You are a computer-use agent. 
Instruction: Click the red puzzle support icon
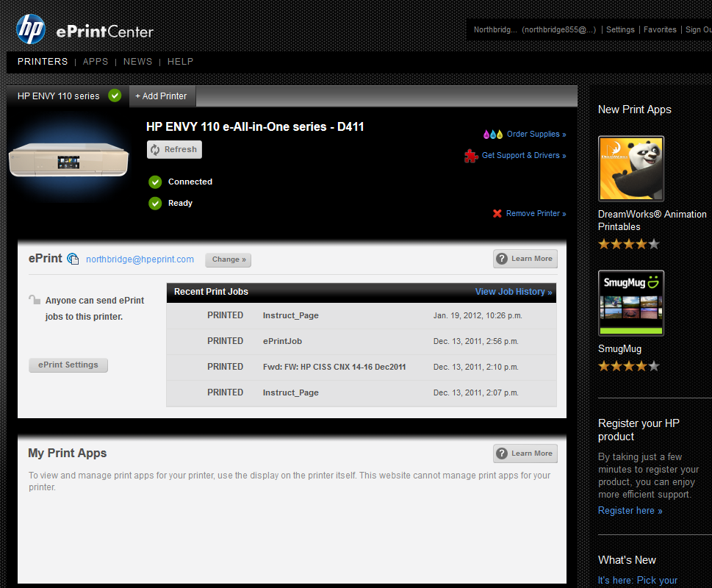click(471, 156)
